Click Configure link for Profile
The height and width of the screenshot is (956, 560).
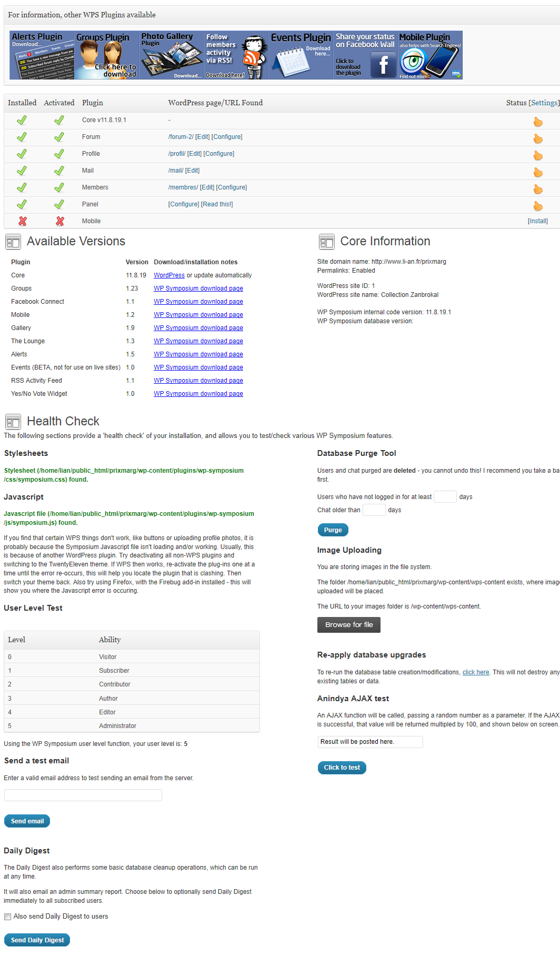click(x=219, y=154)
